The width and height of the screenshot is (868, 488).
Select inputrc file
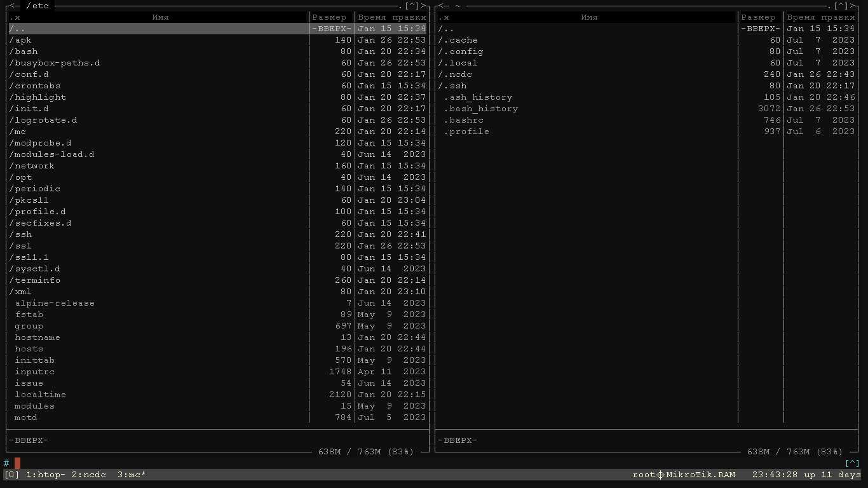[x=218, y=372]
